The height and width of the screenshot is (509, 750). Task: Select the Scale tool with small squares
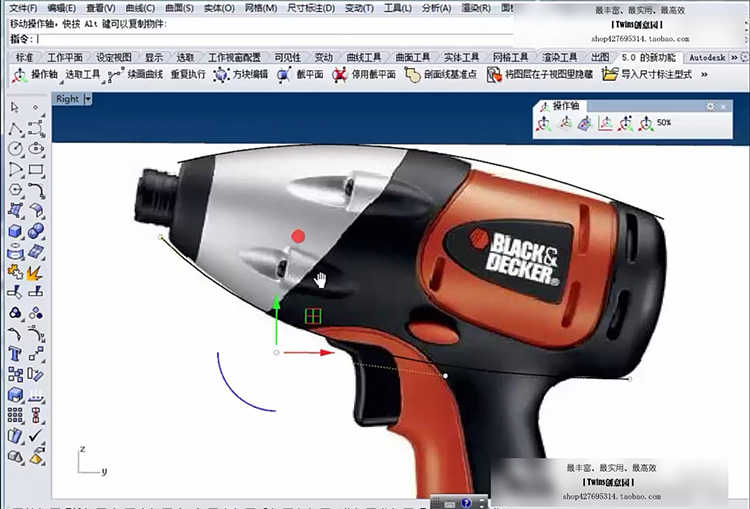[36, 354]
